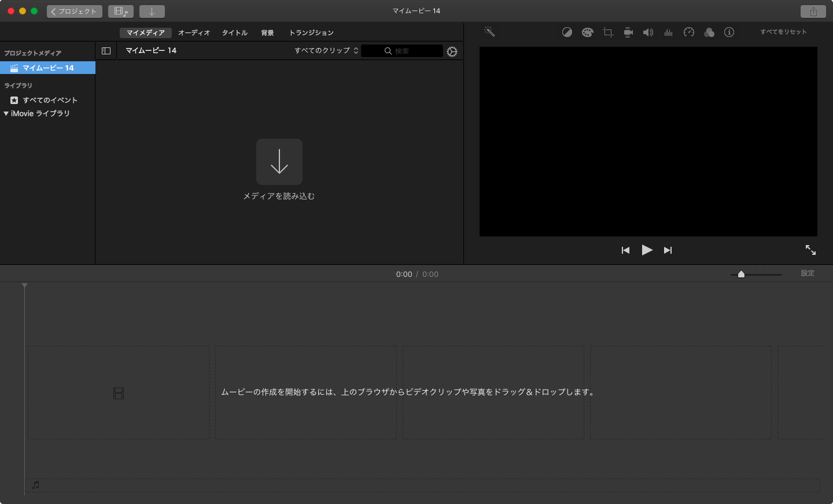833x504 pixels.
Task: Click the black preview viewer
Action: 648,142
